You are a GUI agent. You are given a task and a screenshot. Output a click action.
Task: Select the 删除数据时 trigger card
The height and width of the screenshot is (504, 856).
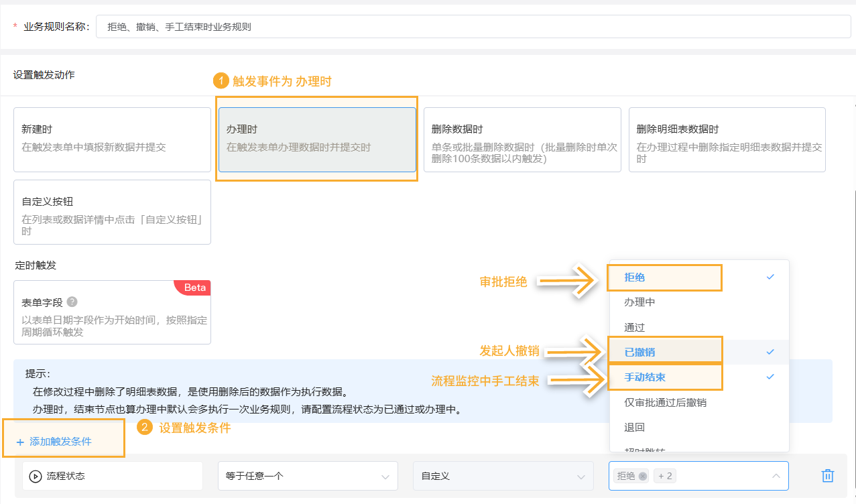point(522,139)
